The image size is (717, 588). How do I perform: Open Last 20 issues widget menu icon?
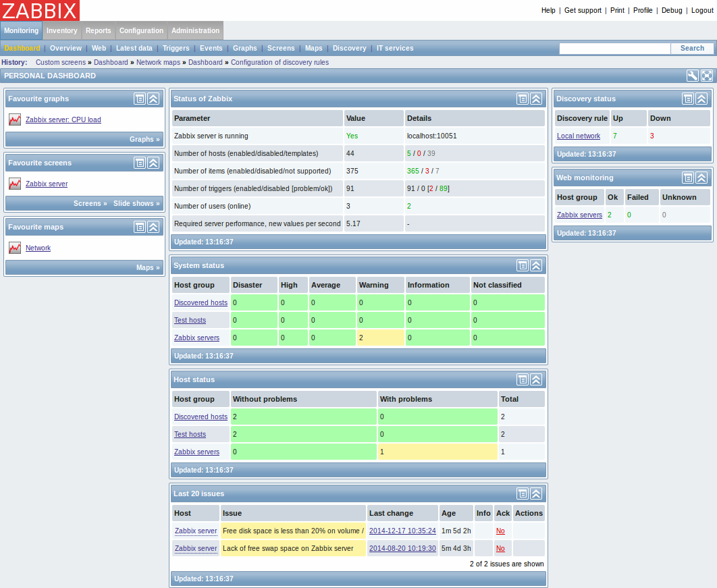(522, 493)
